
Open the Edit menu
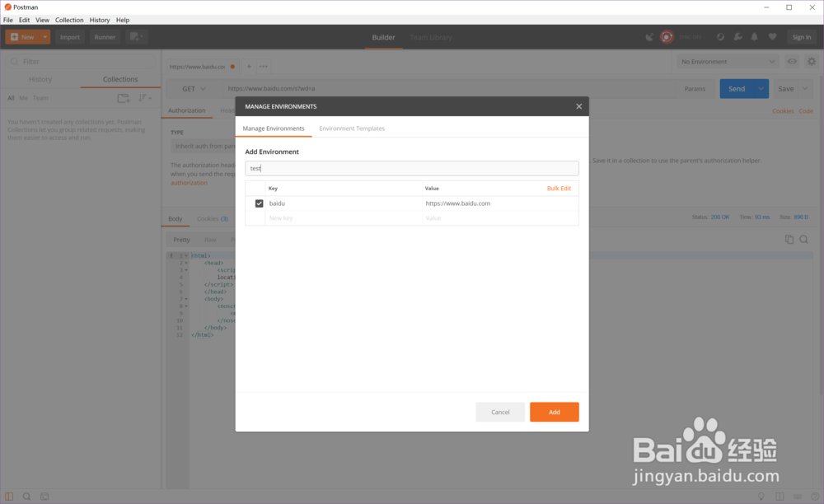click(24, 20)
